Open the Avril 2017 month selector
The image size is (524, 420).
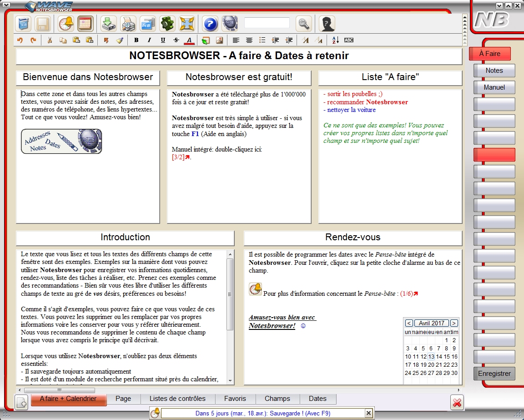(x=431, y=323)
